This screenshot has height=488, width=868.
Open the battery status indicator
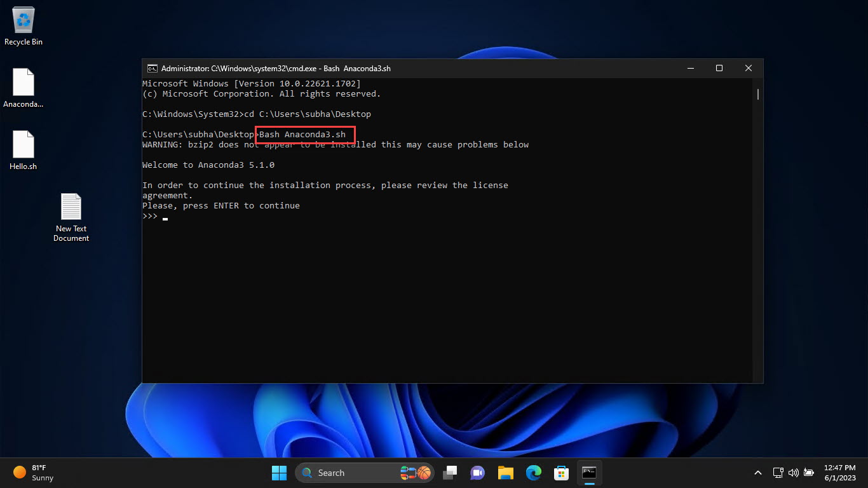tap(809, 473)
